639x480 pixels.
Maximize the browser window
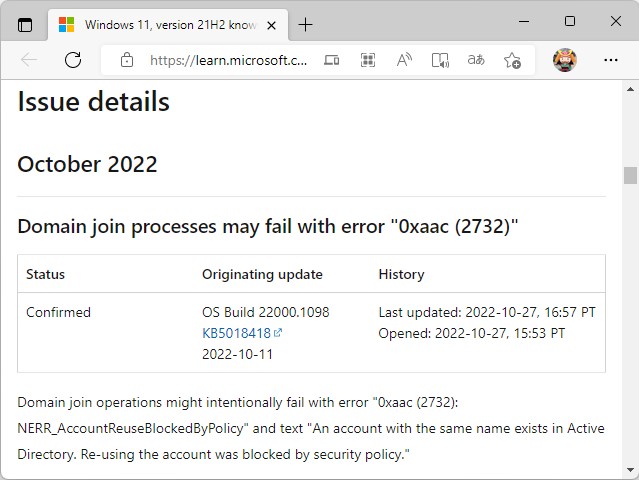570,21
